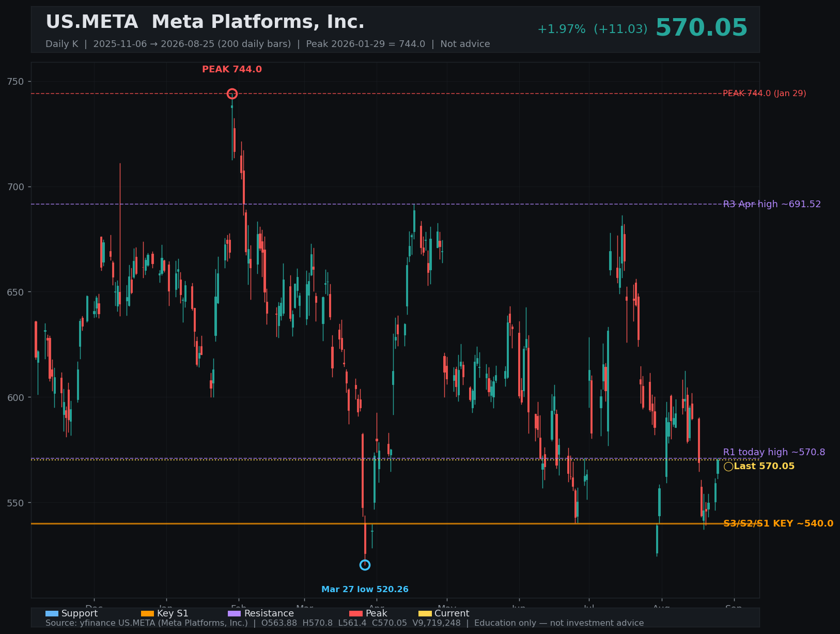Screen dimensions: 840x634
Task: Click the 'Current' legend label
Action: click(452, 613)
